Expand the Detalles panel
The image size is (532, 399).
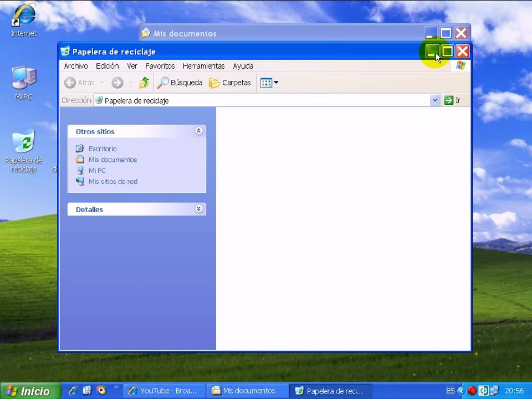click(x=199, y=209)
